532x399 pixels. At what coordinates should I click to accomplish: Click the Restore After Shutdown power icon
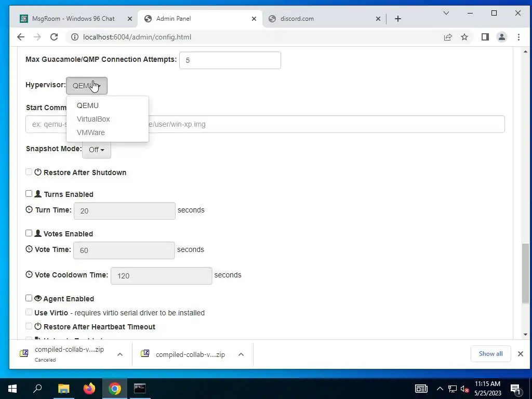[x=38, y=172]
